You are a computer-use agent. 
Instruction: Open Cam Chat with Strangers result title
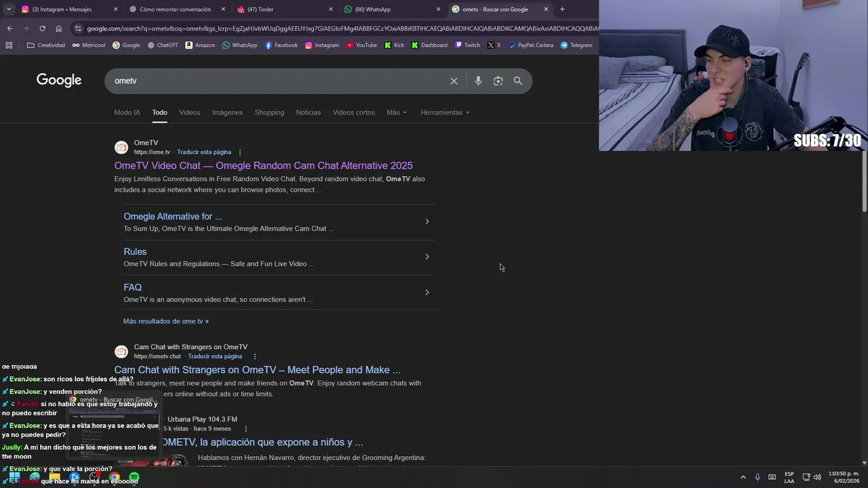[258, 370]
